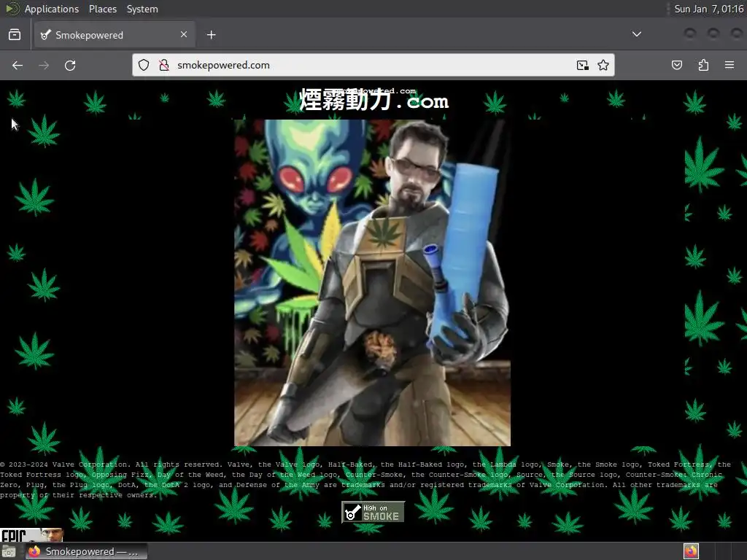The width and height of the screenshot is (747, 560).
Task: Open the Pocket save icon
Action: coord(676,65)
